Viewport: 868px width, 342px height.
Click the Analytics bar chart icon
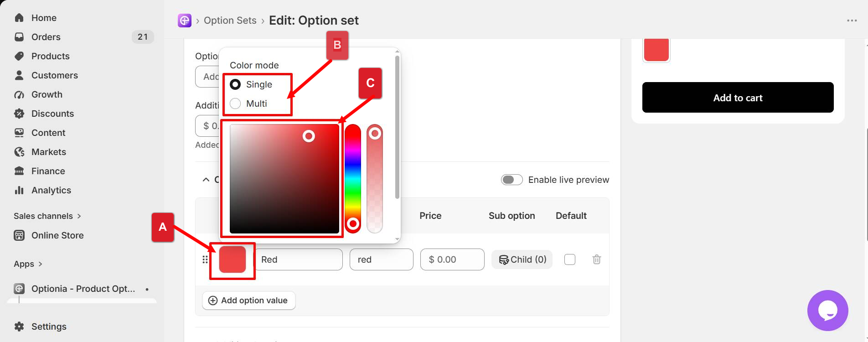(19, 190)
